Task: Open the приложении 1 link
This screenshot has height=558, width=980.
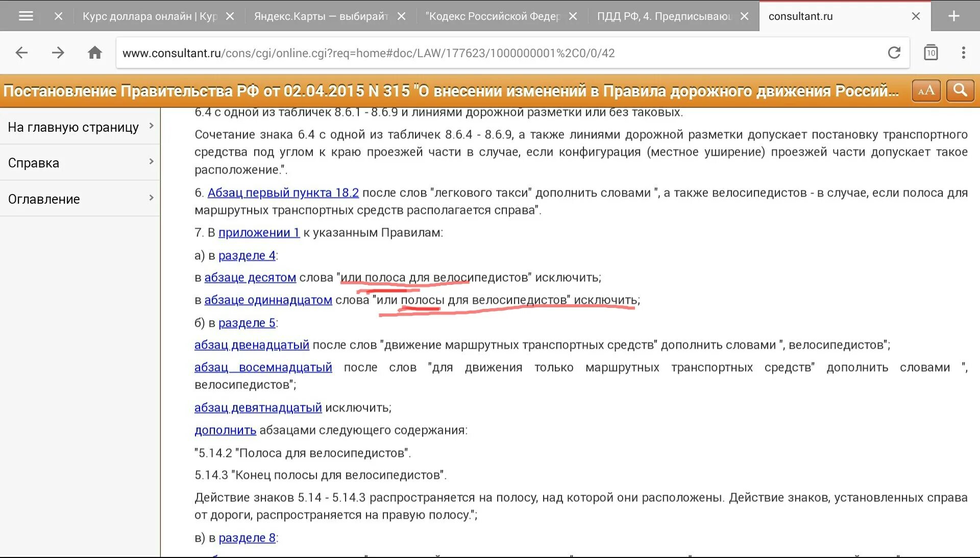Action: pyautogui.click(x=259, y=233)
